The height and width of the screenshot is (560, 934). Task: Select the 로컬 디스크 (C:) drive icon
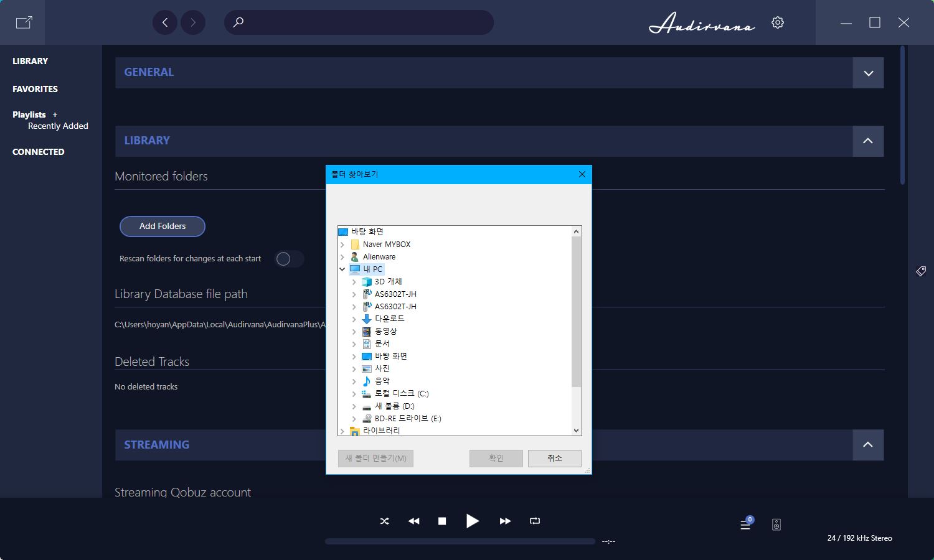tap(367, 393)
